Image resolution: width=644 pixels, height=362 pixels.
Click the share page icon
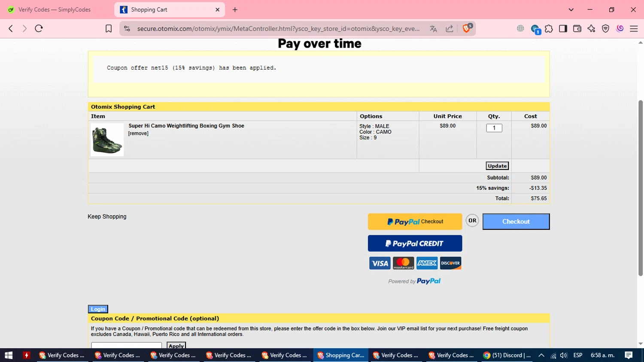coord(450,29)
